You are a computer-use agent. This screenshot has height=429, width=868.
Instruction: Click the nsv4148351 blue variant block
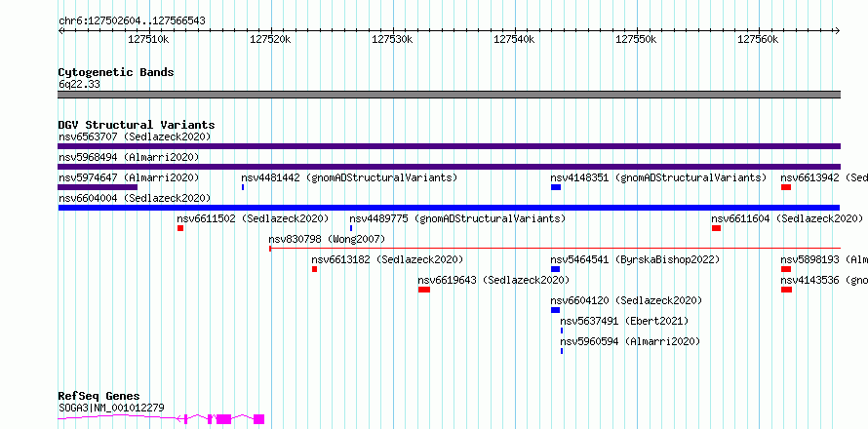pos(556,187)
